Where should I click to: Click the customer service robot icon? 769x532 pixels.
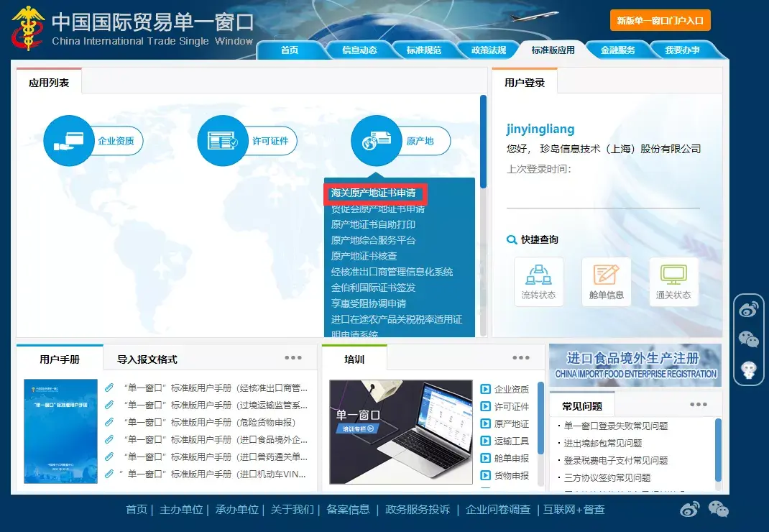748,370
